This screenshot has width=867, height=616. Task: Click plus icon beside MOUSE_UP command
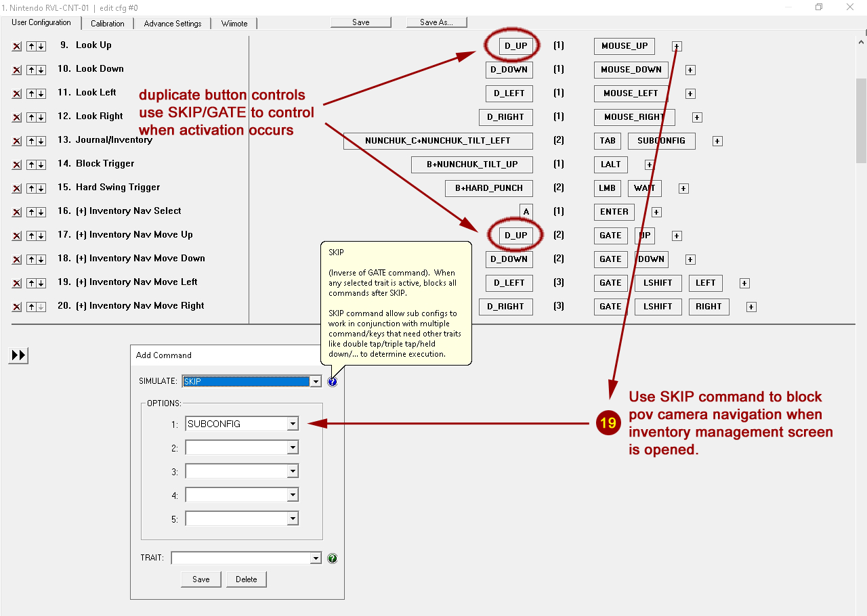[677, 46]
